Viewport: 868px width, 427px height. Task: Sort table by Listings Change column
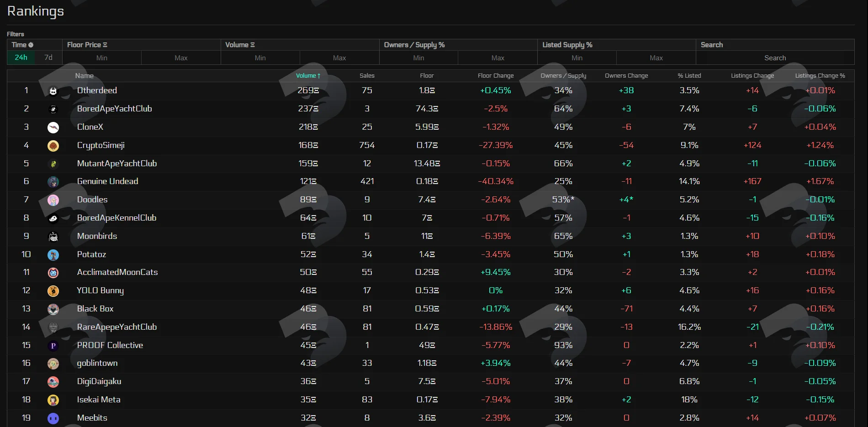752,76
